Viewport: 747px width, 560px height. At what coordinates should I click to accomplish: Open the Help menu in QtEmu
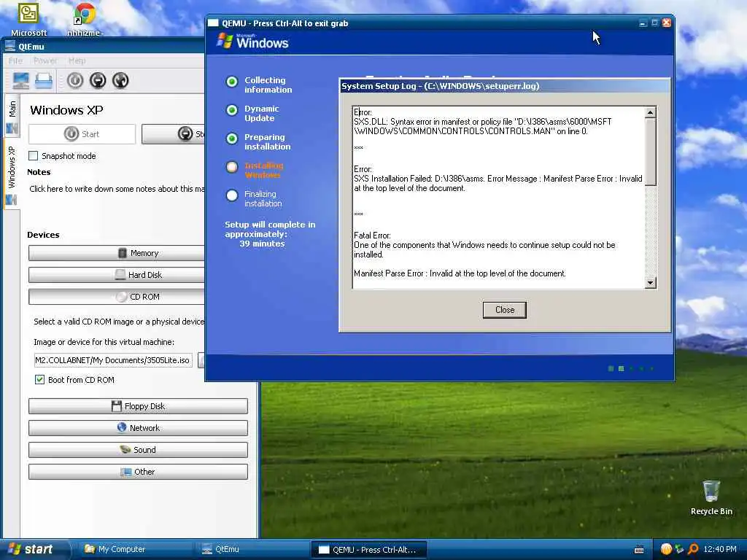(77, 61)
